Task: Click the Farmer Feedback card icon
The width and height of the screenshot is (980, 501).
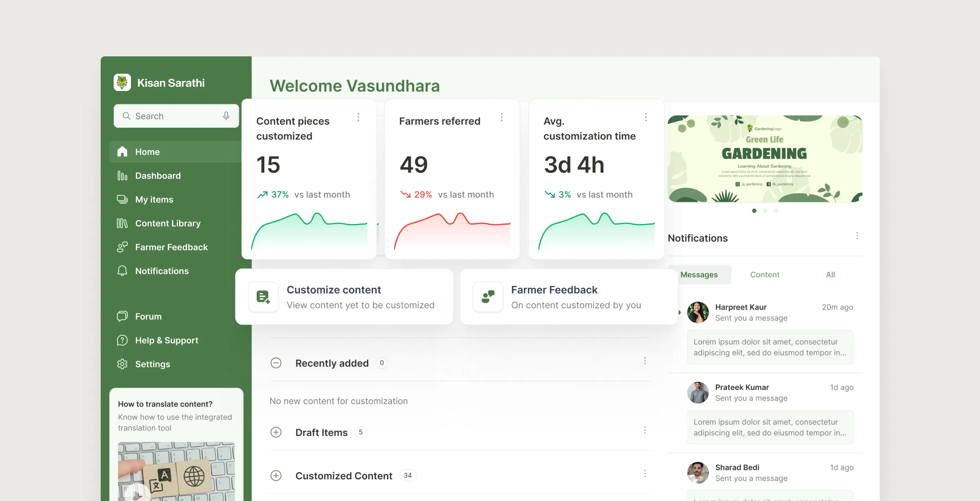Action: (x=488, y=297)
